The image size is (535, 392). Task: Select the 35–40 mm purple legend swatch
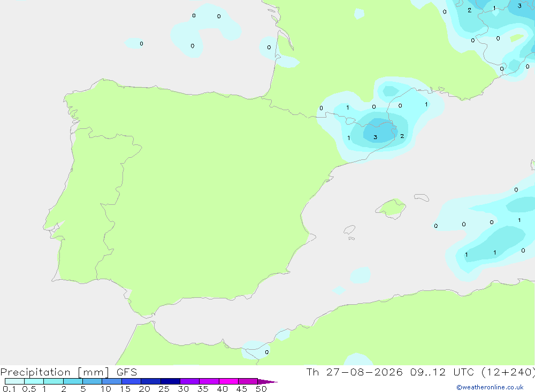click(209, 381)
